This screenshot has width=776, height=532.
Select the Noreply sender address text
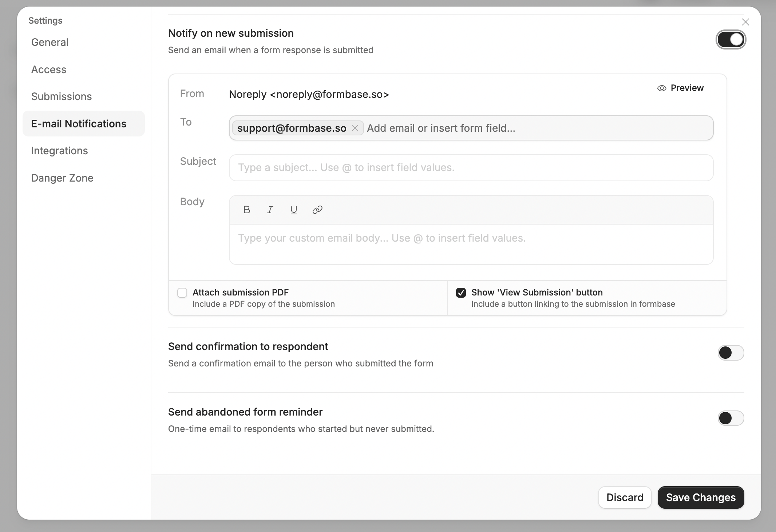click(x=309, y=94)
